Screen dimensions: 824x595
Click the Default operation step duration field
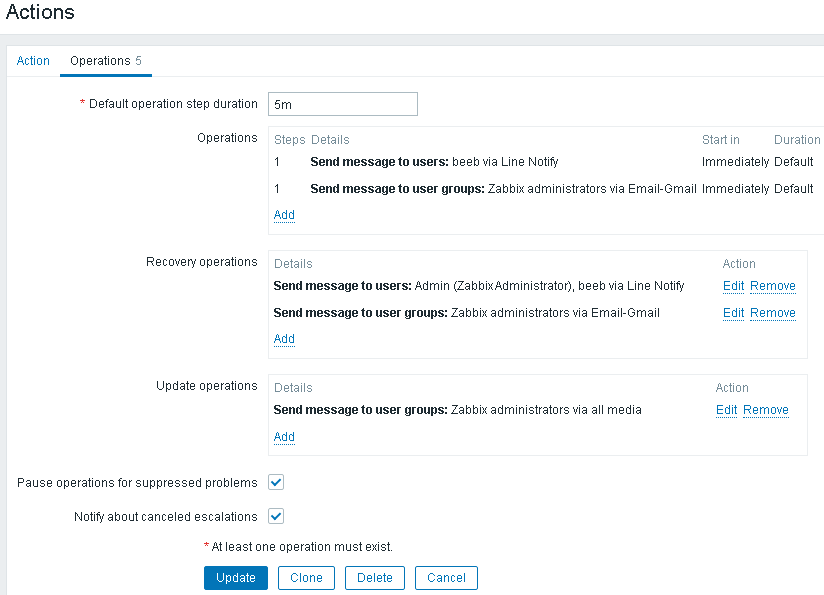coord(343,104)
